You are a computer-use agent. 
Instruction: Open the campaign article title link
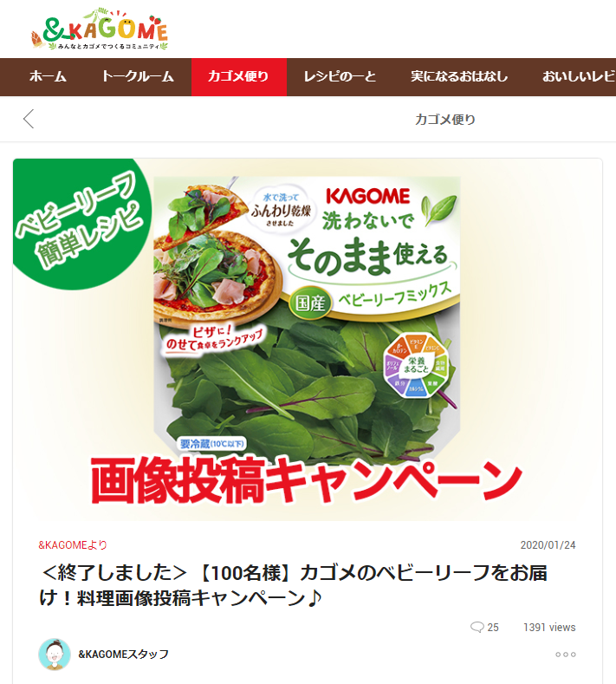pos(293,585)
